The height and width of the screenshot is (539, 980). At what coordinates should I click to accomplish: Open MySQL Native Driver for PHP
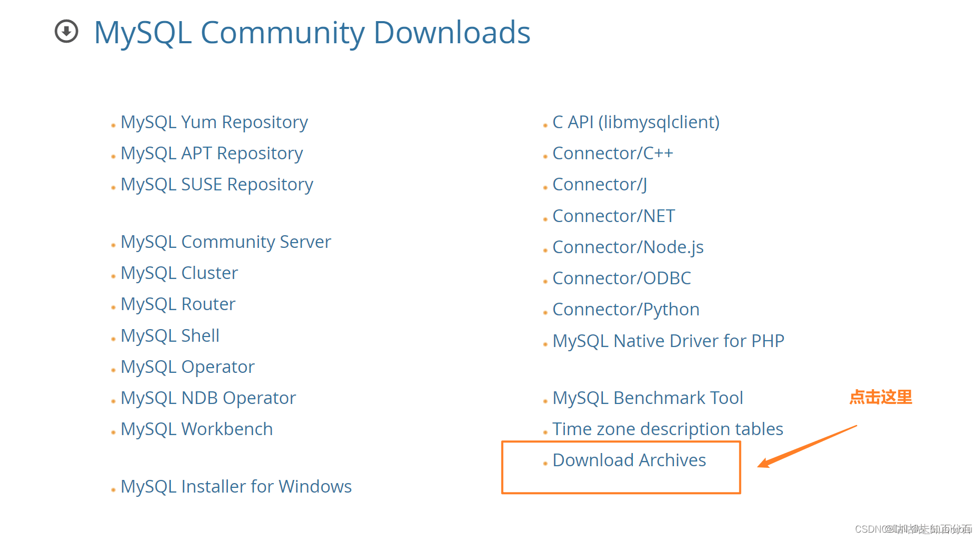pos(668,341)
